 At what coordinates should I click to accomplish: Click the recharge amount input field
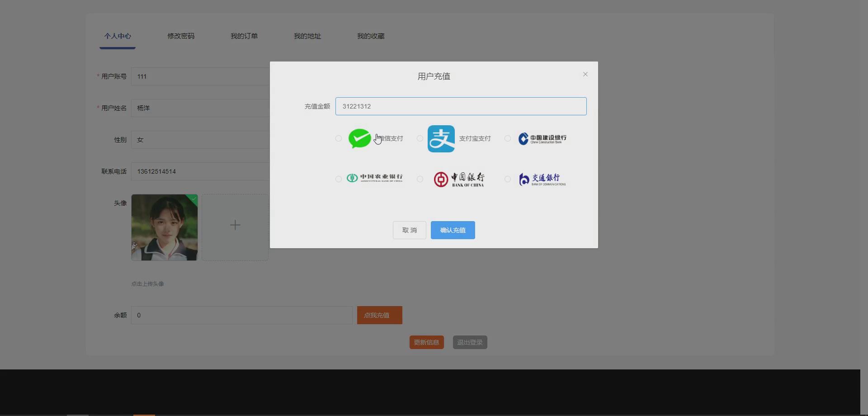[461, 106]
